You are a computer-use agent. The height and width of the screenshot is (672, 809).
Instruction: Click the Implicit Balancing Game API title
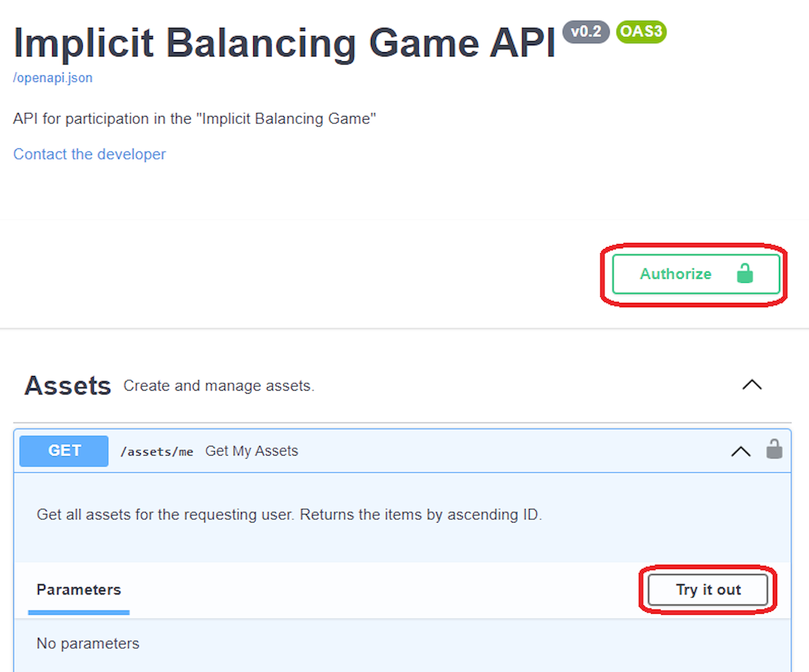[x=284, y=44]
